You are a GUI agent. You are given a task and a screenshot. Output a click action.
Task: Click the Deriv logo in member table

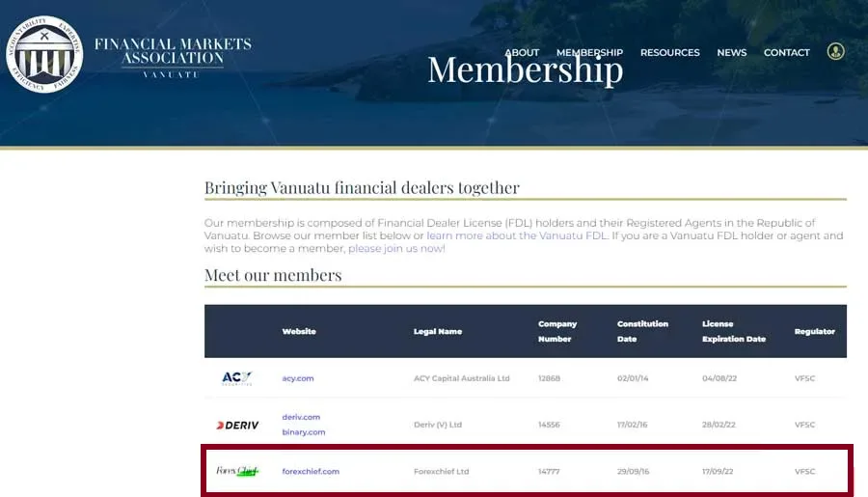(237, 425)
